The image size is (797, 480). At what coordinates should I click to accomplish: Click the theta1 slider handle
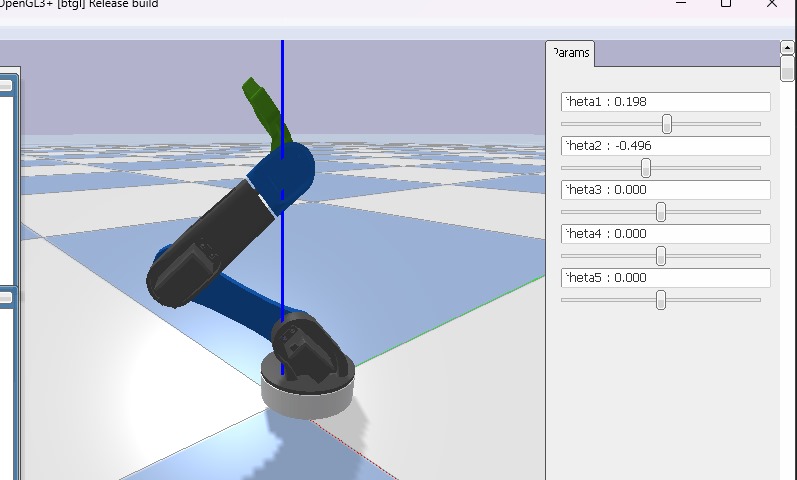coord(667,124)
